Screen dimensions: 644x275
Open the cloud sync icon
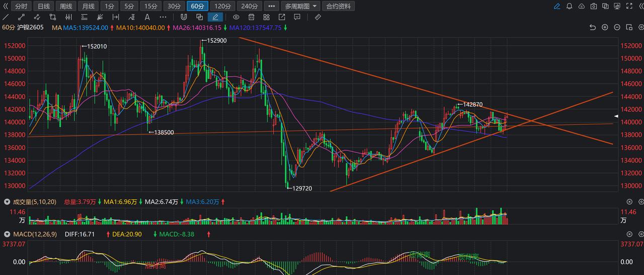tap(581, 7)
